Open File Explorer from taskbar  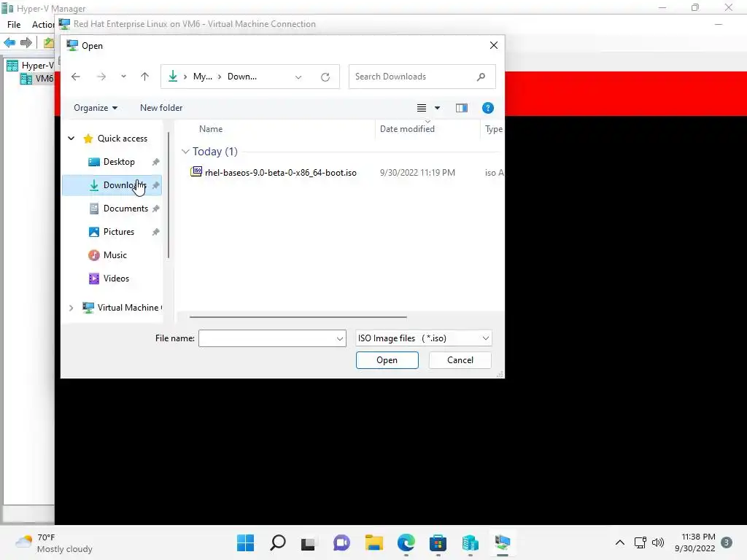pyautogui.click(x=374, y=542)
